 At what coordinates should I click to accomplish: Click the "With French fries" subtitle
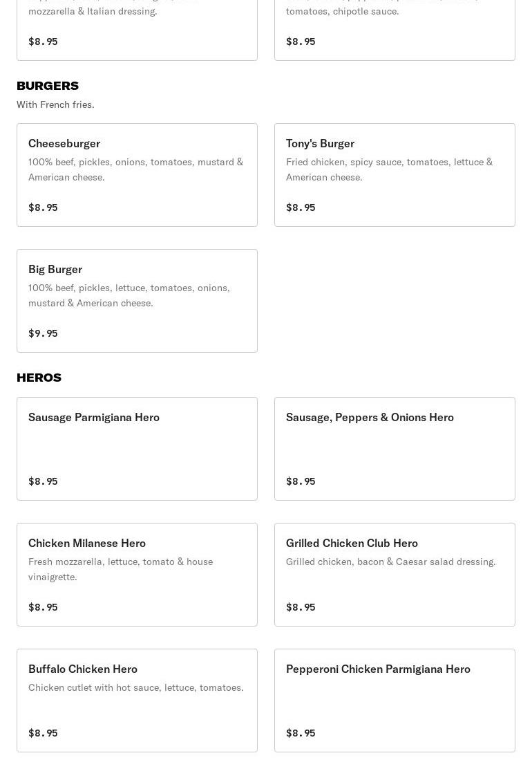click(x=55, y=104)
